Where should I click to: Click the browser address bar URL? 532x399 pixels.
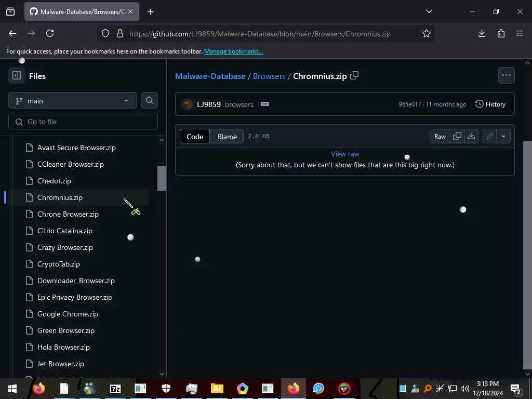click(x=260, y=34)
